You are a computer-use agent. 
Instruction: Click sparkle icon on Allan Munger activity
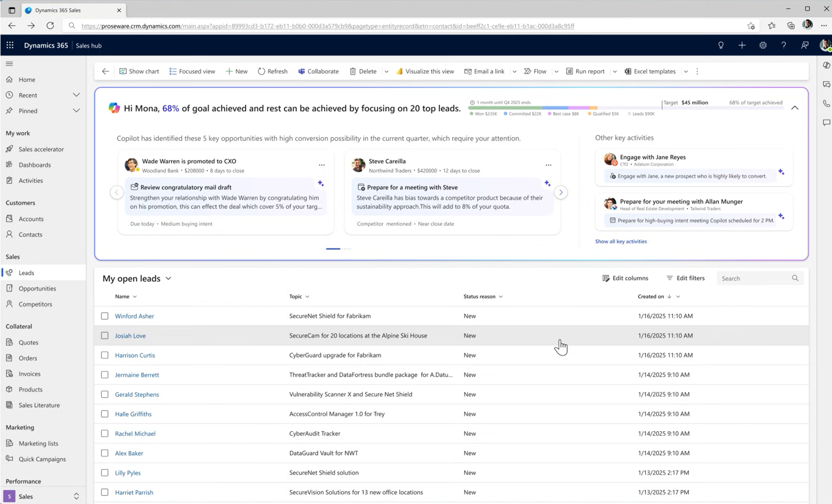coord(781,216)
